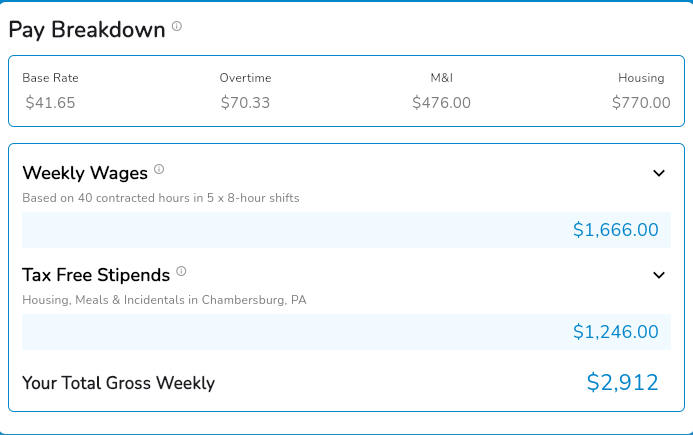Click the $770.00 housing amount

coord(641,102)
